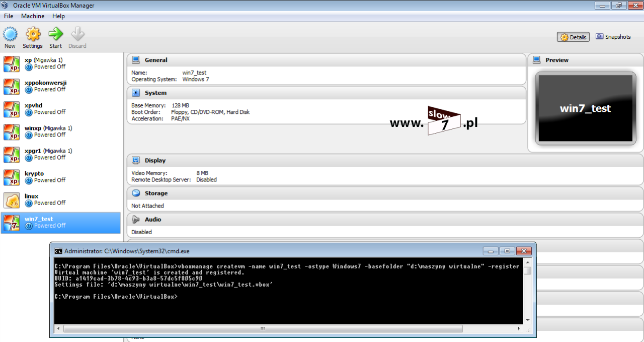Select the winxp (Migawka 1) machine name
The height and width of the screenshot is (342, 644).
(x=48, y=128)
